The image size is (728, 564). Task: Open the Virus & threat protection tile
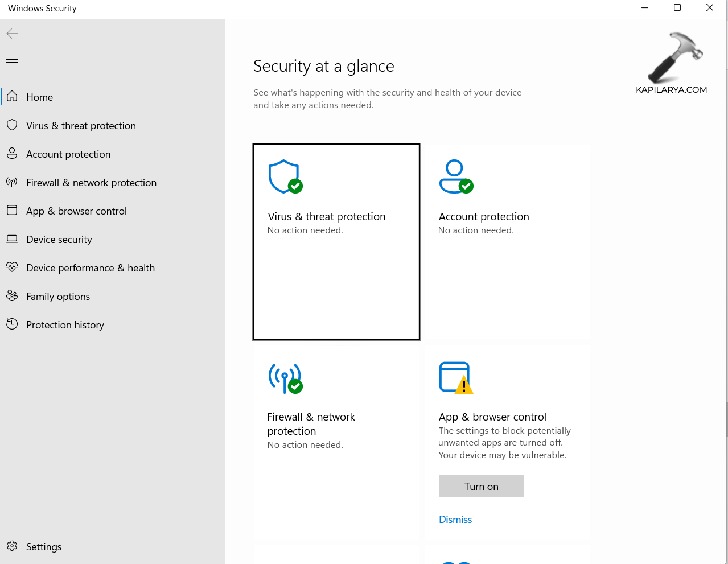336,242
